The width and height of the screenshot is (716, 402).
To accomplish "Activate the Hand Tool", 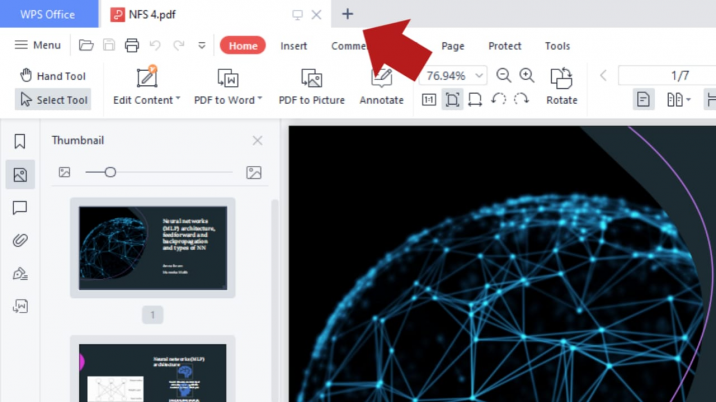I will point(53,76).
